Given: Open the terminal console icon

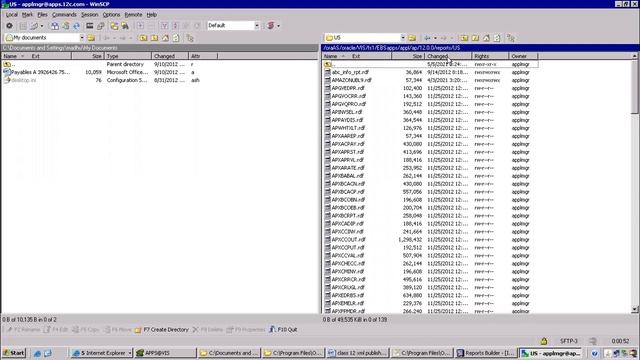Looking at the screenshot, I should click(89, 26).
